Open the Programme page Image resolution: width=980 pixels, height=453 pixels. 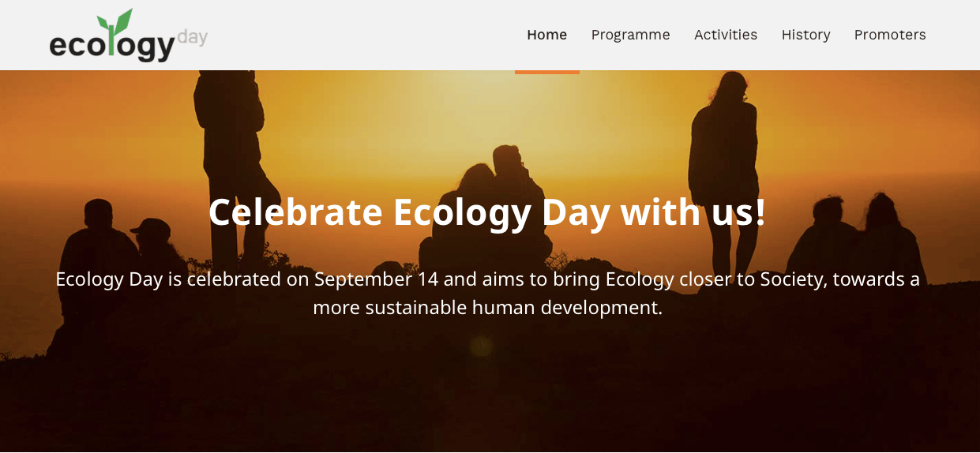pyautogui.click(x=630, y=35)
